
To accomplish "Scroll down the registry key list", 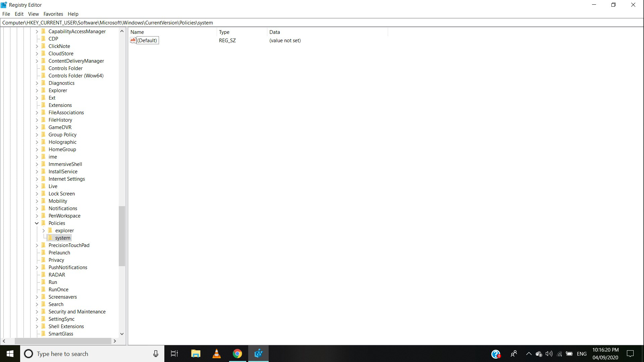I will pos(122,334).
